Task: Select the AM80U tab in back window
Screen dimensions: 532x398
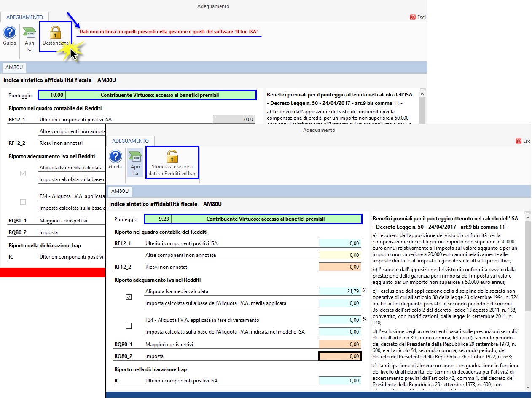Action: (x=14, y=67)
